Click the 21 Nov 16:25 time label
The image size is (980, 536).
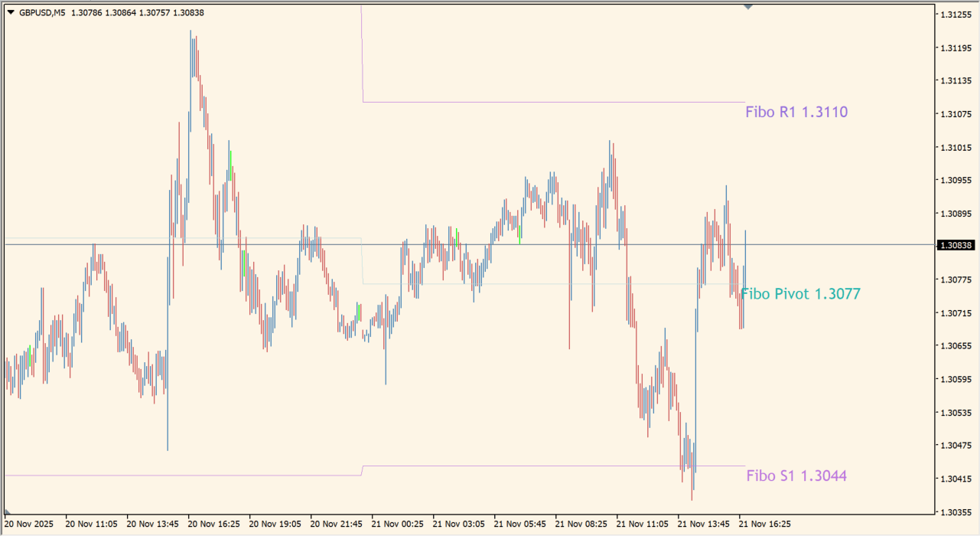point(764,525)
